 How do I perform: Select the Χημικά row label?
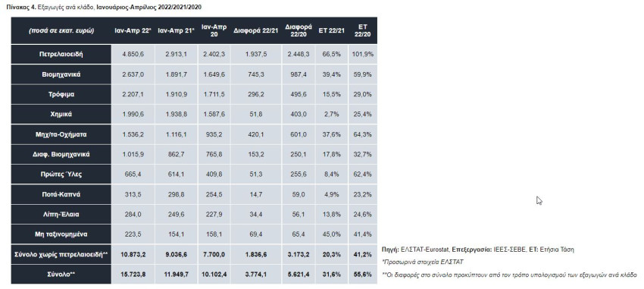61,115
